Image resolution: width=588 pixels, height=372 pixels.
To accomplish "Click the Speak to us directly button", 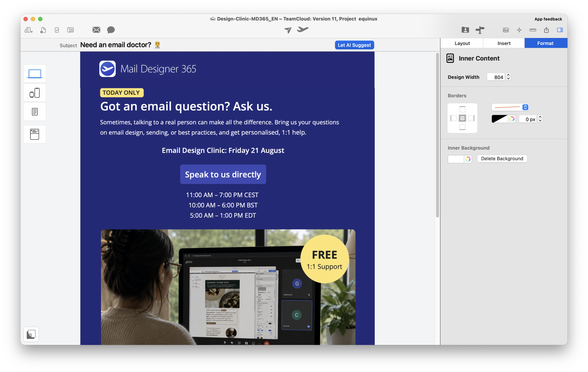I will pos(223,174).
